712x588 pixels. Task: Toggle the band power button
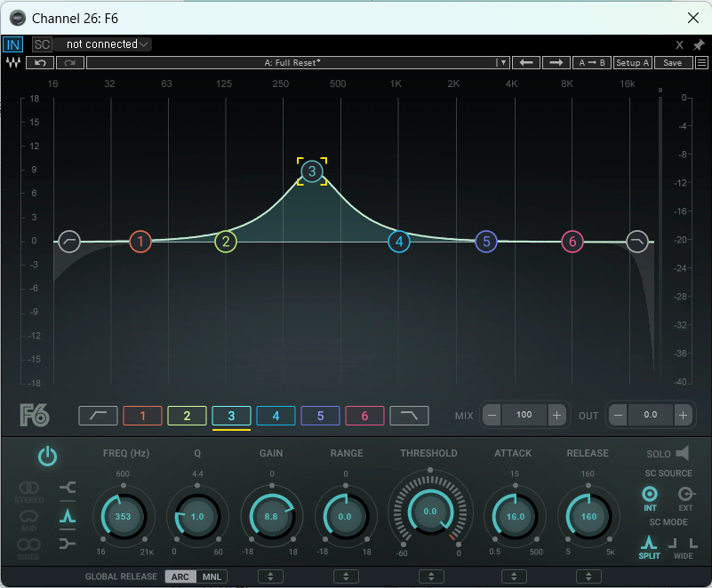click(47, 457)
